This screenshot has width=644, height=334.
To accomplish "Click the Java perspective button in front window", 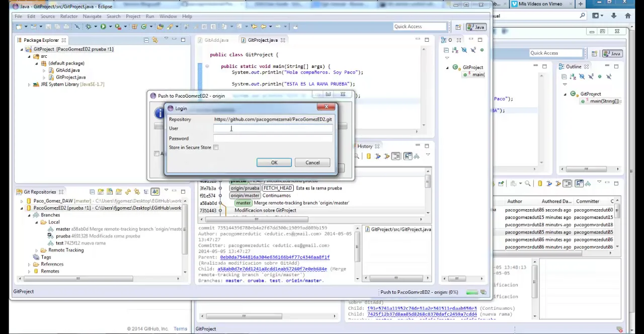I will [476, 27].
